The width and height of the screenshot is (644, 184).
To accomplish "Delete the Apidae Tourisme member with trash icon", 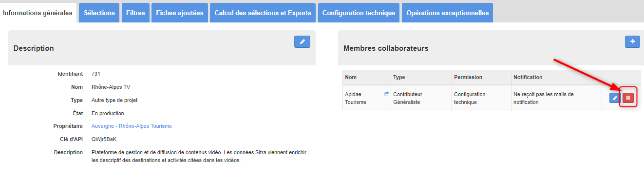I will pos(628,98).
